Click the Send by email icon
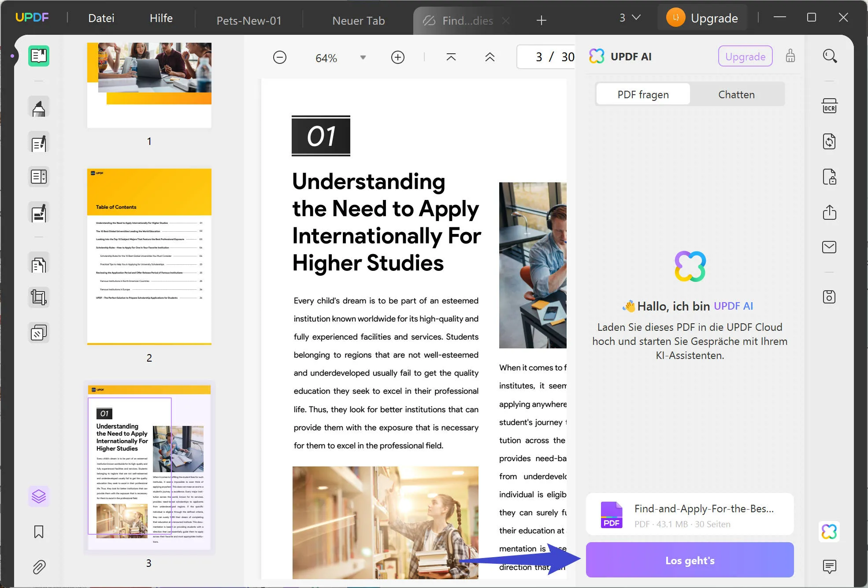 pyautogui.click(x=829, y=247)
